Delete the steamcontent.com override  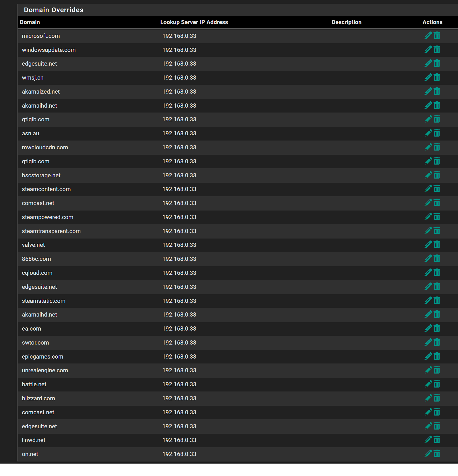click(437, 189)
